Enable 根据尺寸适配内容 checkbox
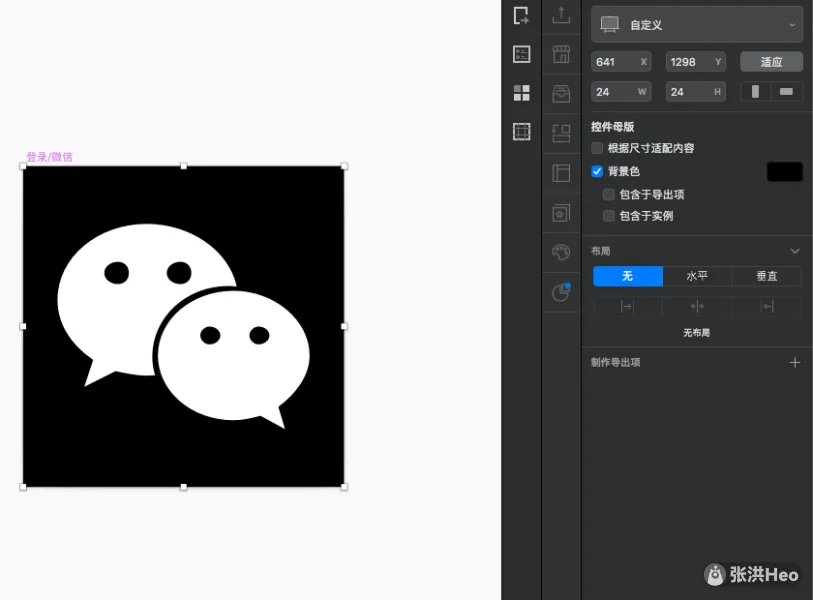The height and width of the screenshot is (600, 813). (x=597, y=148)
